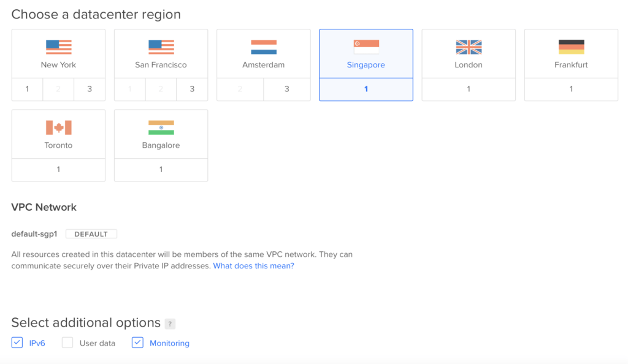Select Frankfurt datacenter 1
This screenshot has height=364, width=628.
pyautogui.click(x=571, y=89)
